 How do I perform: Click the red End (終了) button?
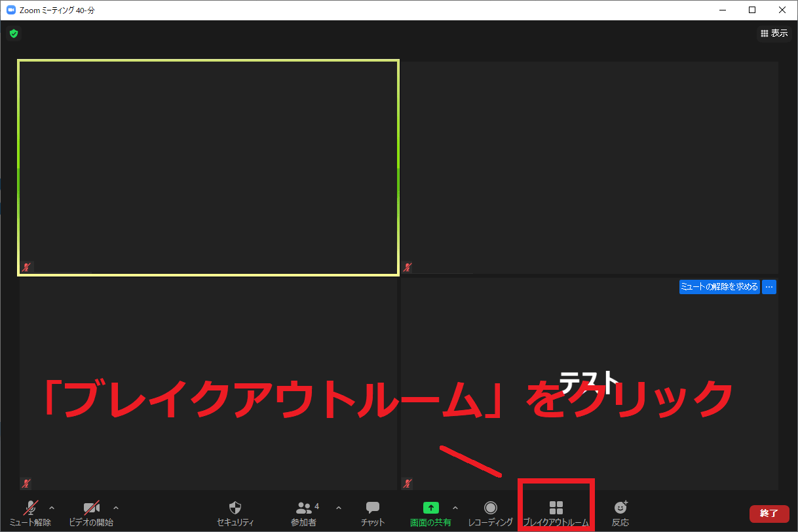(769, 513)
